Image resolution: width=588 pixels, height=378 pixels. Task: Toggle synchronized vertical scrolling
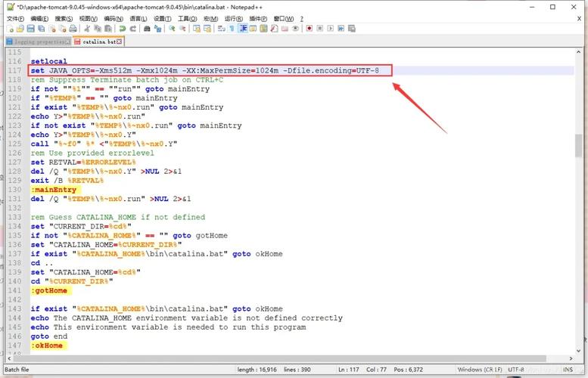click(x=197, y=29)
